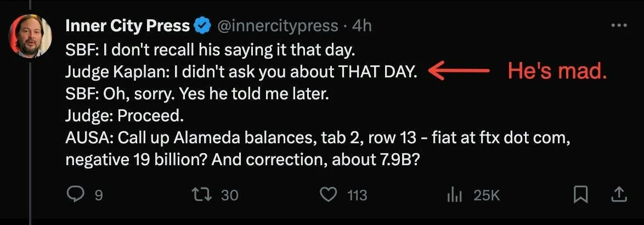Image resolution: width=644 pixels, height=225 pixels.
Task: Click the reply count of 9
Action: click(99, 195)
